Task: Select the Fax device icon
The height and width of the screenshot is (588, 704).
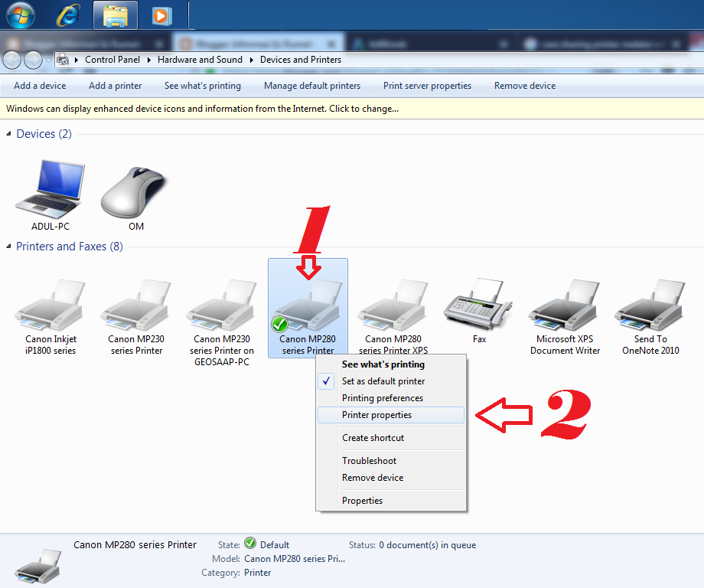Action: [479, 310]
